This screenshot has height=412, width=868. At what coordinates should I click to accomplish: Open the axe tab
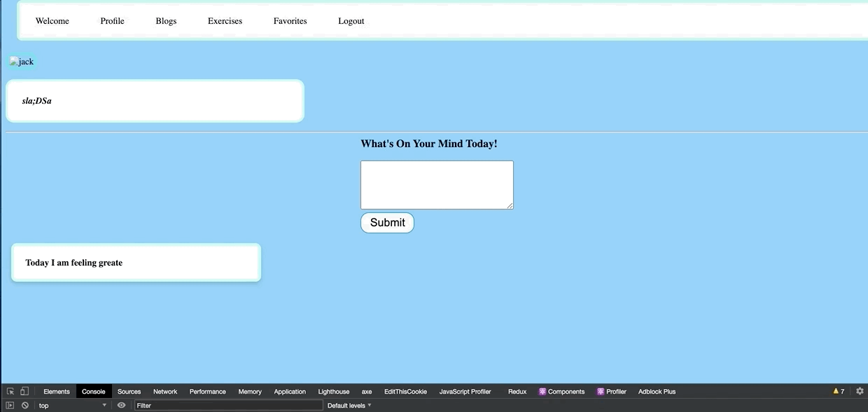[x=367, y=392]
